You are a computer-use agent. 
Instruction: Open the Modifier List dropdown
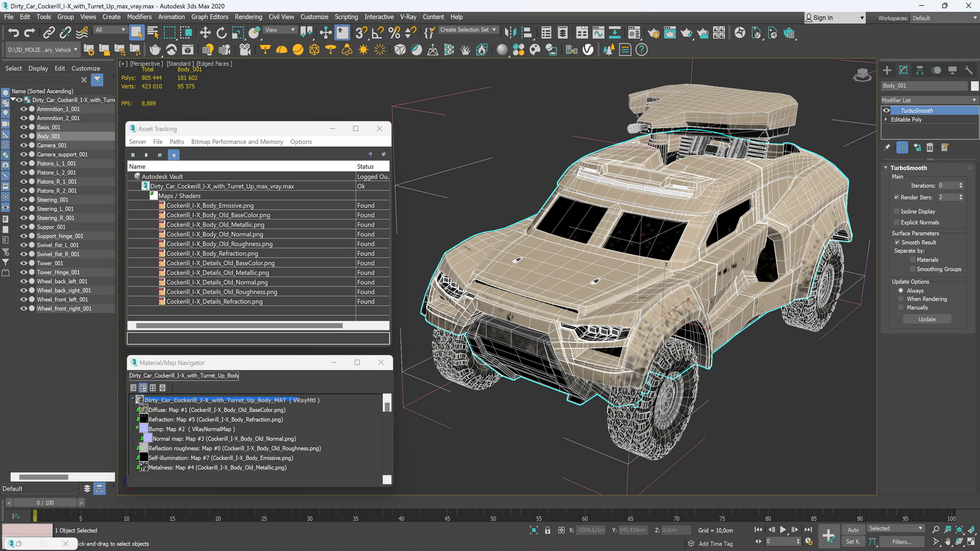(x=929, y=100)
